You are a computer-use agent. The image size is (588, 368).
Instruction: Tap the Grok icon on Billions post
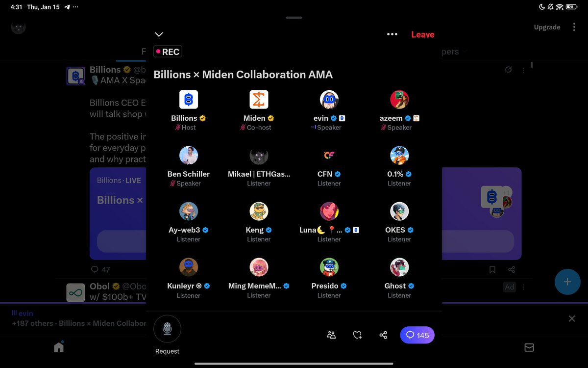(x=508, y=70)
